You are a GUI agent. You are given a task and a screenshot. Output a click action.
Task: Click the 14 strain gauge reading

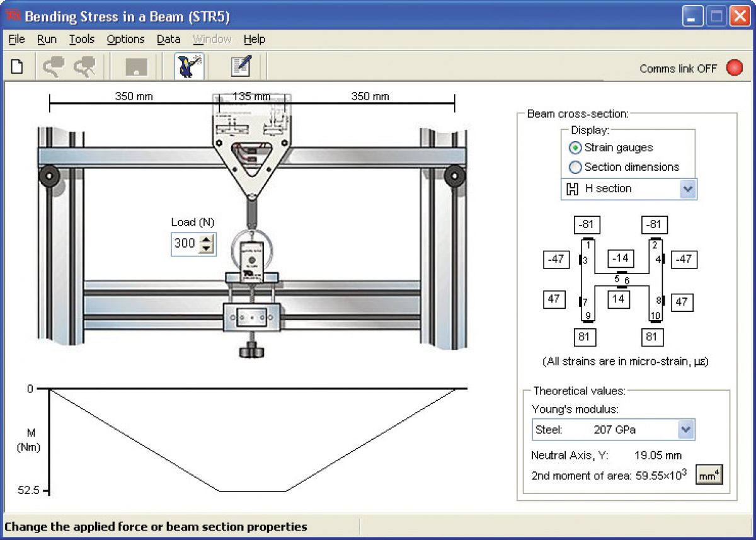[x=619, y=300]
